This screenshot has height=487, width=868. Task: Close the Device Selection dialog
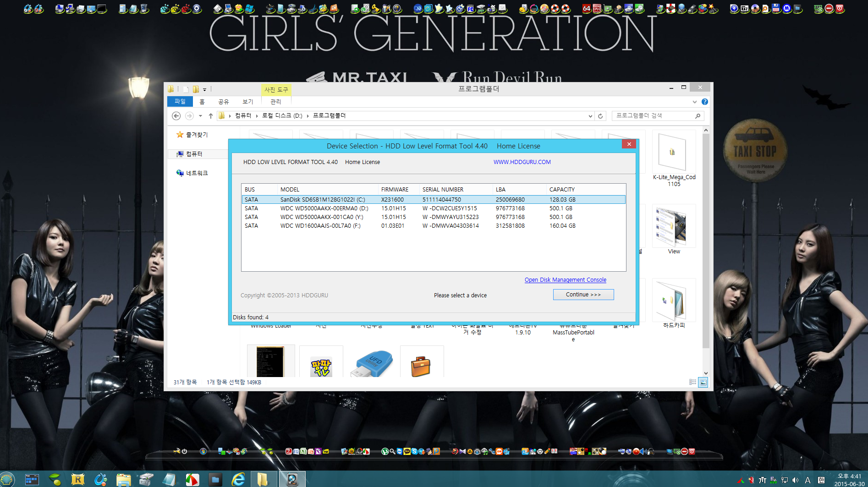click(x=629, y=144)
